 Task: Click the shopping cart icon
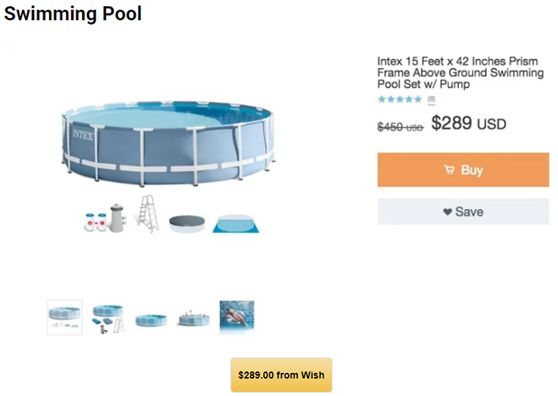[449, 170]
